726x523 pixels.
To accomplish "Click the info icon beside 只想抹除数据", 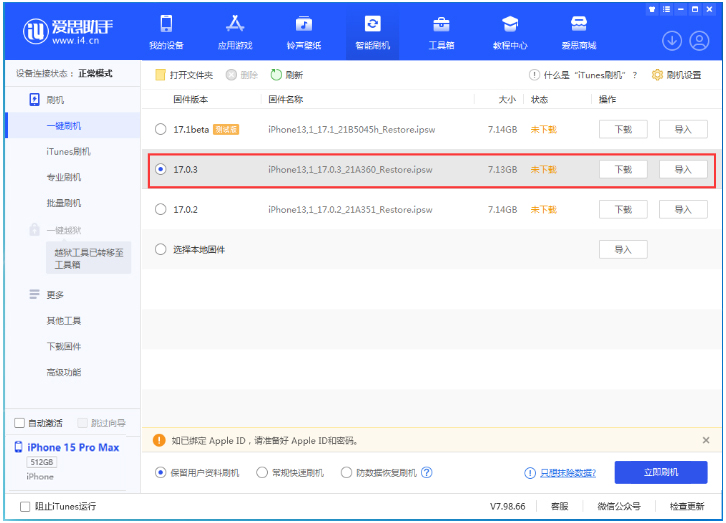I will click(x=530, y=473).
